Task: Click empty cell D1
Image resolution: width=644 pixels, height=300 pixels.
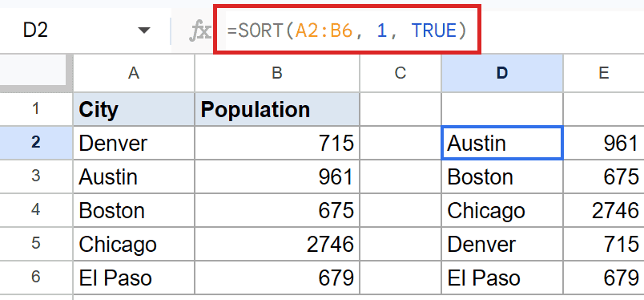Action: coord(502,109)
